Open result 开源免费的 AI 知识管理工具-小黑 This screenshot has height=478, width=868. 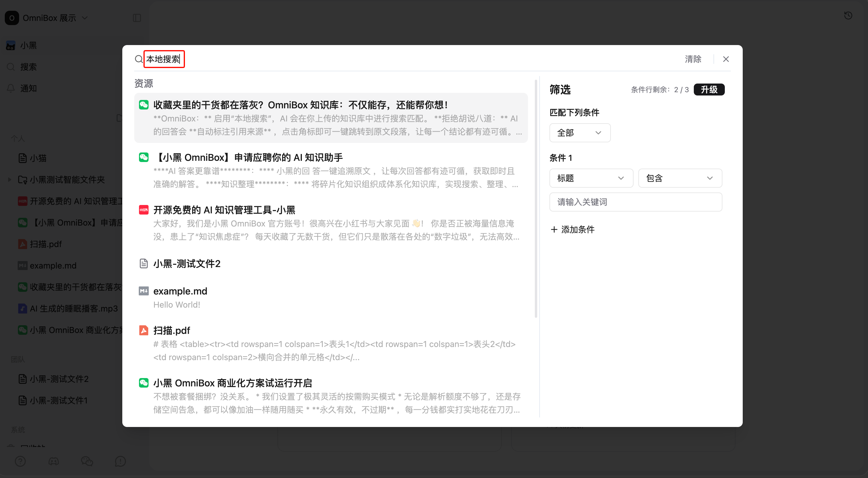click(x=331, y=223)
